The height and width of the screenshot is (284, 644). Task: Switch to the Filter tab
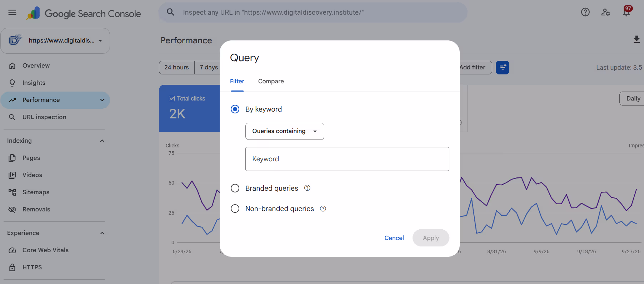point(237,82)
